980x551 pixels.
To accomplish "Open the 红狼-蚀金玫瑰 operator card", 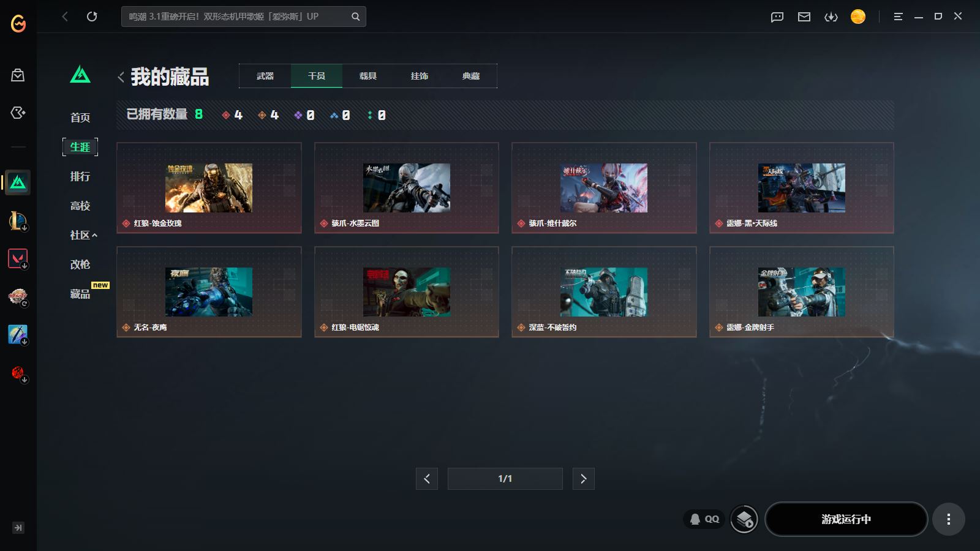I will point(209,188).
